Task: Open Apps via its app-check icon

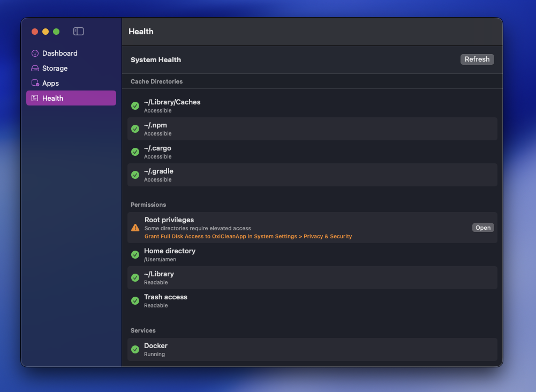Action: pos(34,83)
